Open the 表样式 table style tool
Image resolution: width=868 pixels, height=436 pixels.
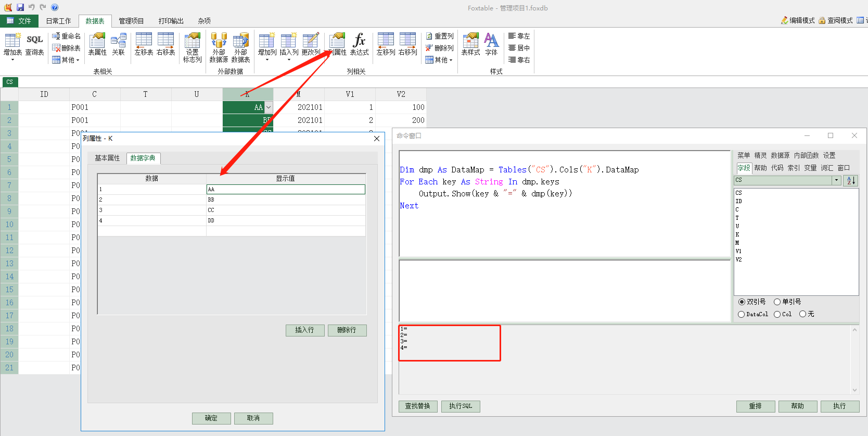pos(470,45)
